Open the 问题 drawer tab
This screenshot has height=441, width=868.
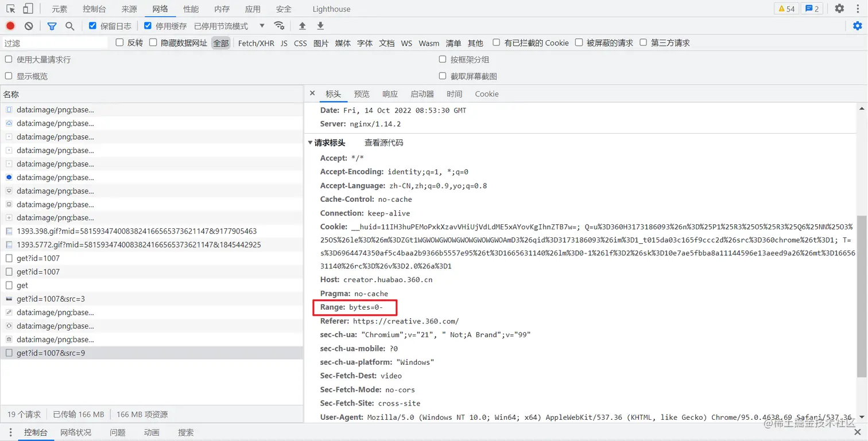click(x=117, y=432)
